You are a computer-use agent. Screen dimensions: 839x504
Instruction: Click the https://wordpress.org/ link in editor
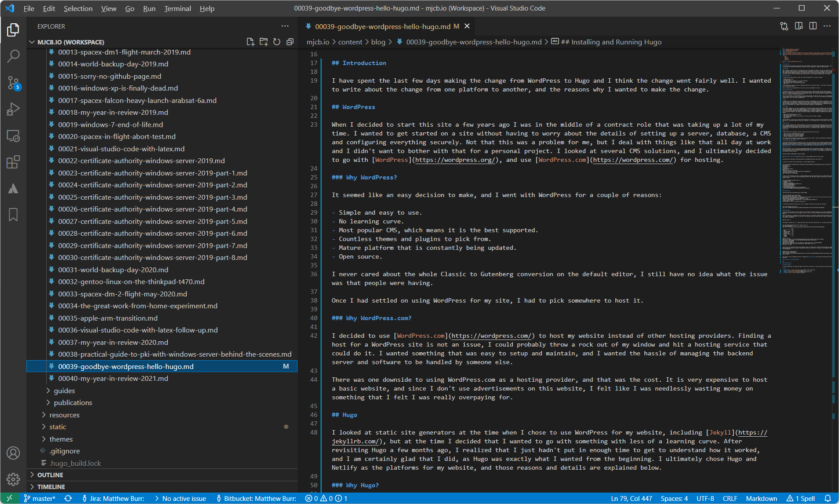click(456, 160)
